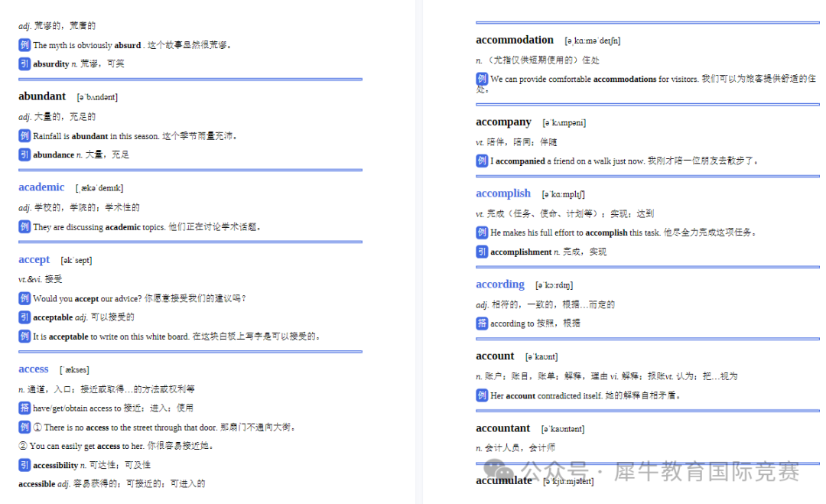This screenshot has width=826, height=504.
Task: Click the 例 badge before "It is acceptable to write"
Action: tap(24, 336)
